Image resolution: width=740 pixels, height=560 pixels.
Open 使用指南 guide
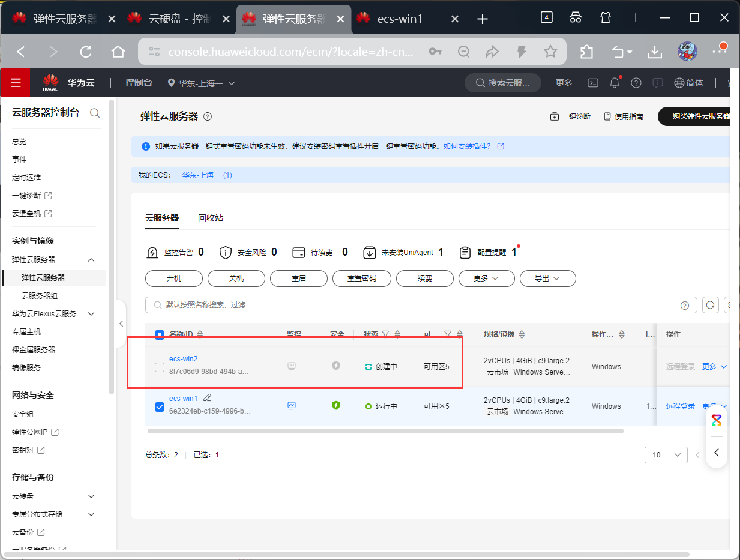point(623,116)
